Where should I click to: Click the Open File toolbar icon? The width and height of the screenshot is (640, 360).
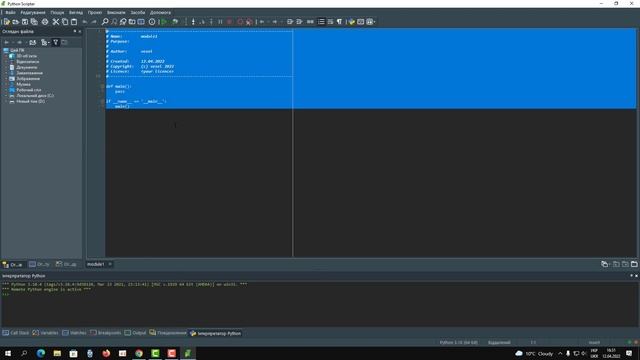click(x=16, y=22)
